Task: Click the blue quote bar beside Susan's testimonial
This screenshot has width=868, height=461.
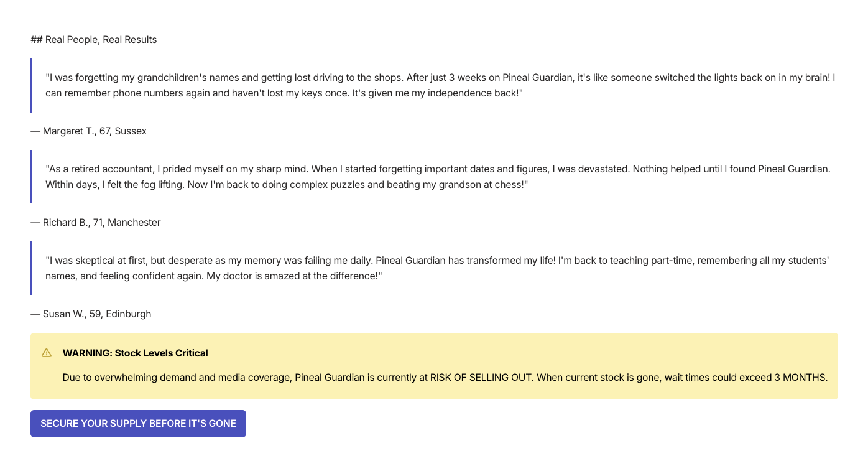Action: click(31, 268)
